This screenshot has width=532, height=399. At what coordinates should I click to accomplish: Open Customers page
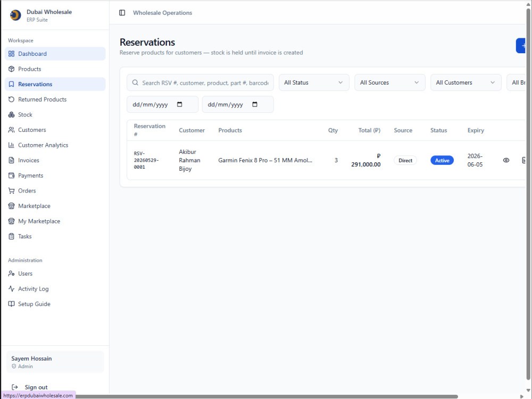pos(55,130)
